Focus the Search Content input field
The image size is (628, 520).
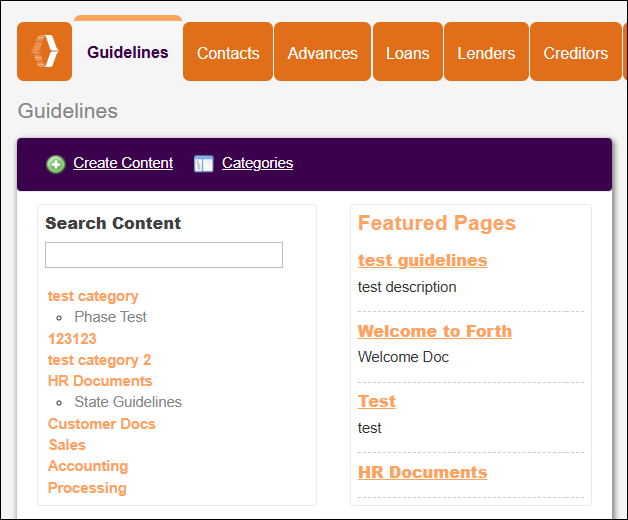164,255
